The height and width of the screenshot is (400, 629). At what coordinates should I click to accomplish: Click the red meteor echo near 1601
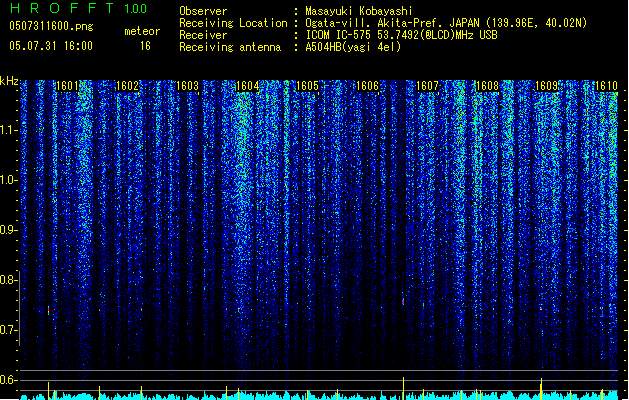[49, 310]
